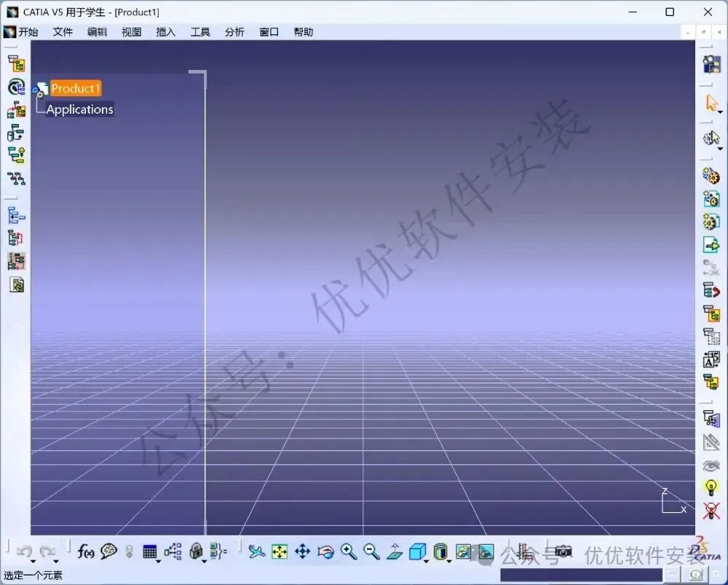Expand Design Table flyout arrow
The image size is (728, 585).
coord(159,562)
